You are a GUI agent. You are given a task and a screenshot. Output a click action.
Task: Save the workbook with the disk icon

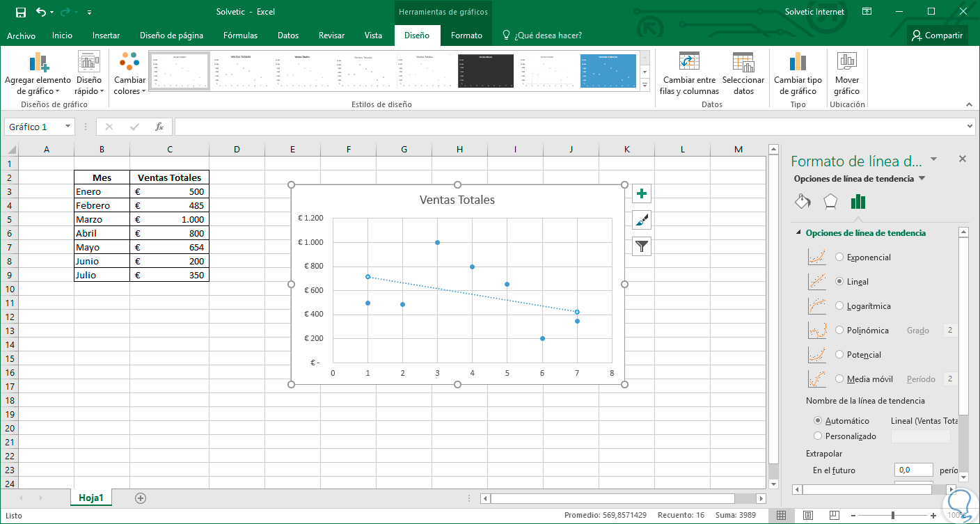(20, 12)
